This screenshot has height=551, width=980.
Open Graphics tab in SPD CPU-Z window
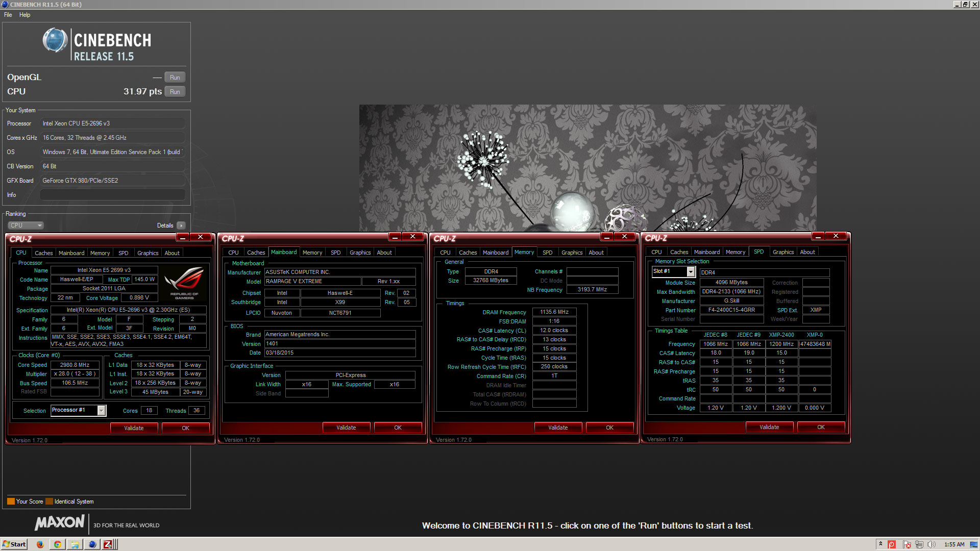783,252
